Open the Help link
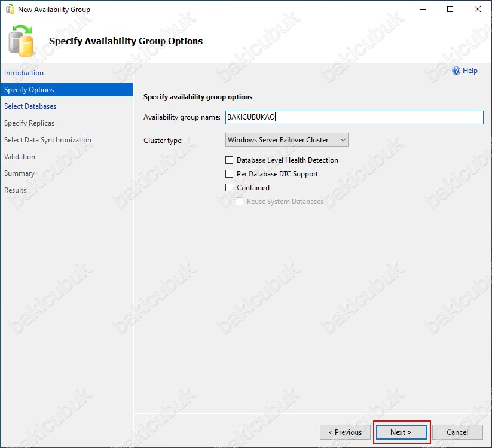The image size is (492, 448). (x=470, y=71)
